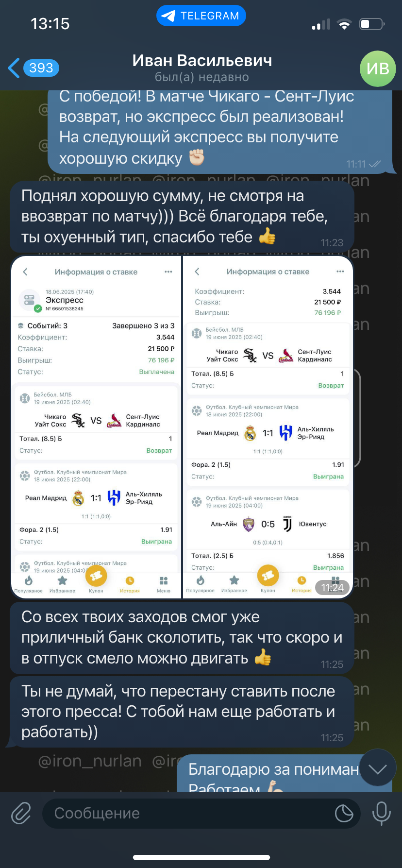402x868 pixels.
Task: Jump to latest message with down chevron
Action: [x=377, y=769]
